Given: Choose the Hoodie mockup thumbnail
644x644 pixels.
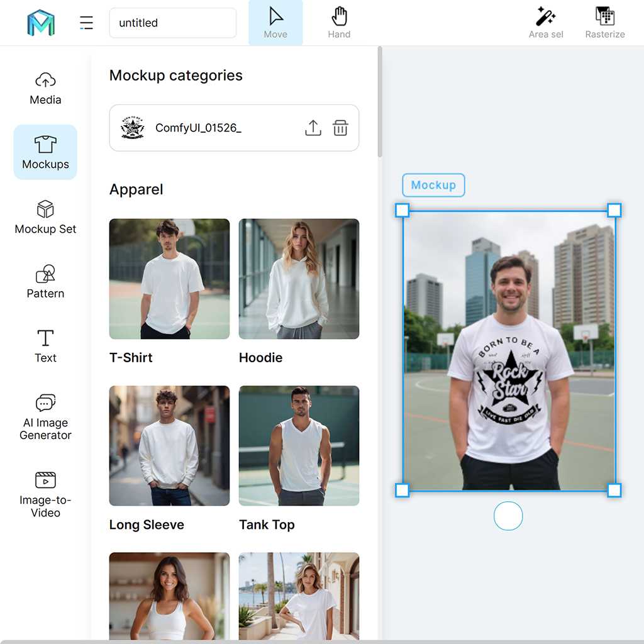Looking at the screenshot, I should [x=299, y=279].
